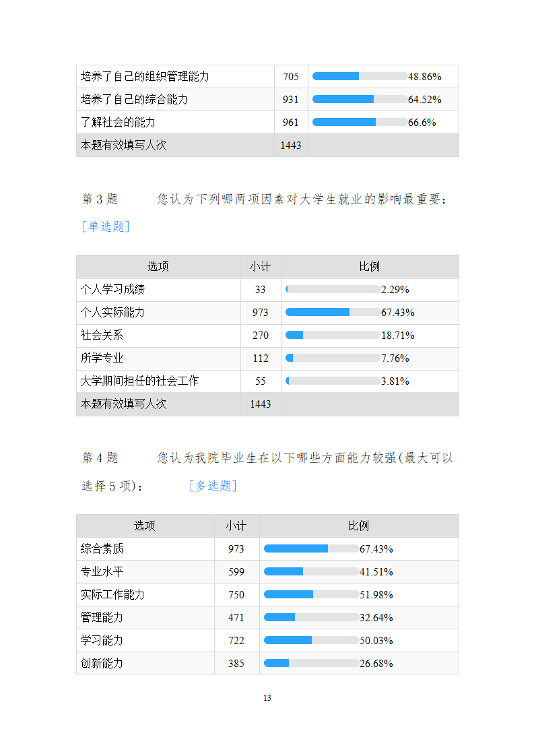The height and width of the screenshot is (756, 534).
Task: Click the 大学期间担任的社会工作 row label
Action: click(139, 381)
